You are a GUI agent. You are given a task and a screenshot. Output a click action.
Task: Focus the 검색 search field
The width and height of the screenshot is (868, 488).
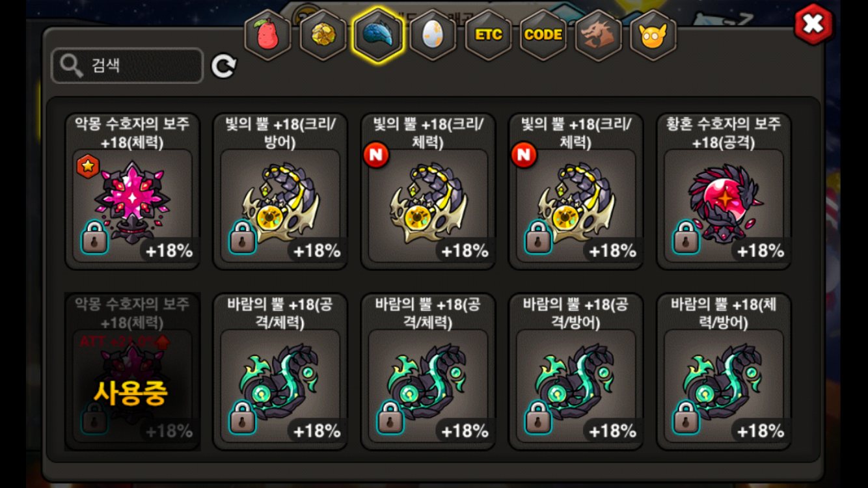pos(128,66)
